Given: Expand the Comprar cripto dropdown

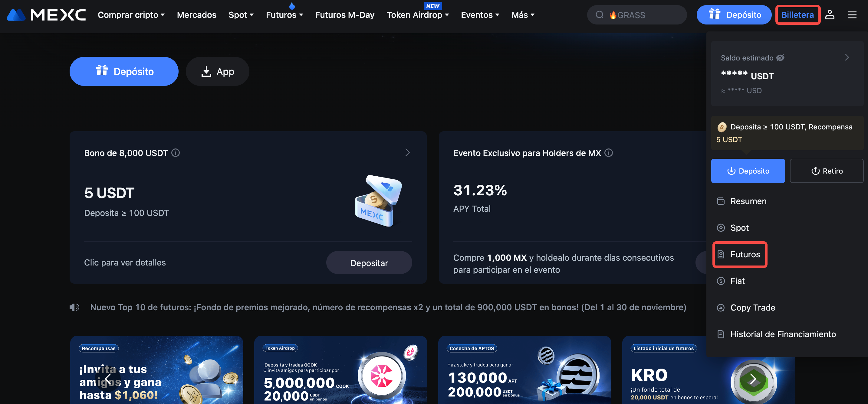Looking at the screenshot, I should pos(131,15).
